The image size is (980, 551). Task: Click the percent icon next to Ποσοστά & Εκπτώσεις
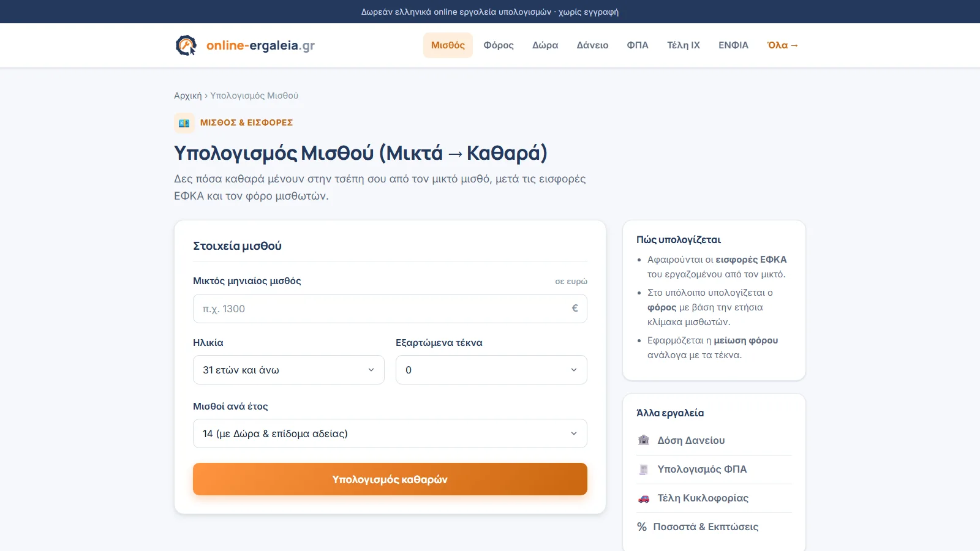click(642, 527)
